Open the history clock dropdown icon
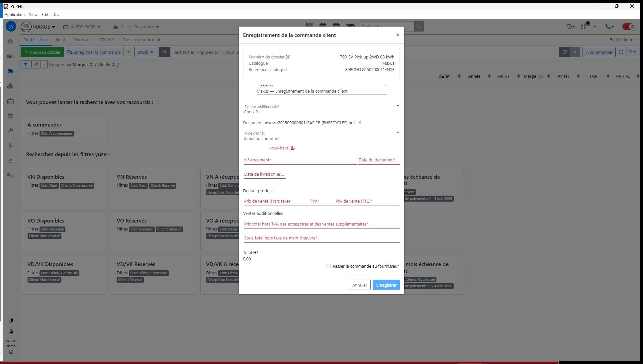 click(x=571, y=27)
